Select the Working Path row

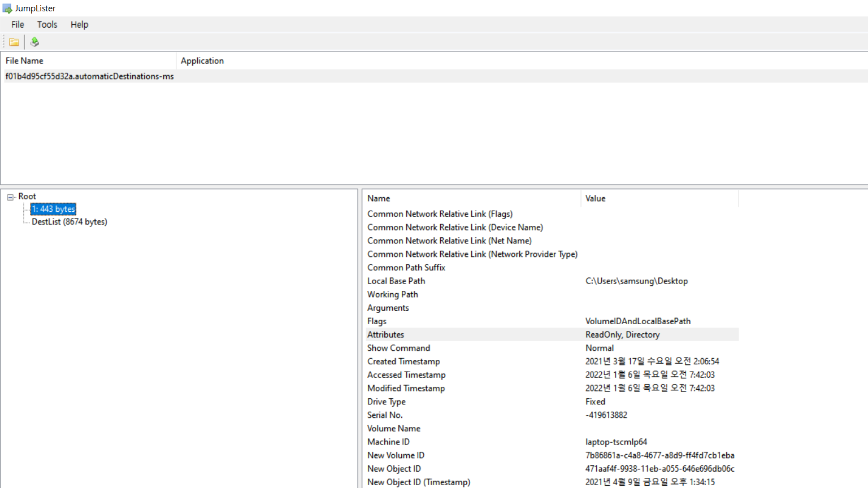[552, 295]
